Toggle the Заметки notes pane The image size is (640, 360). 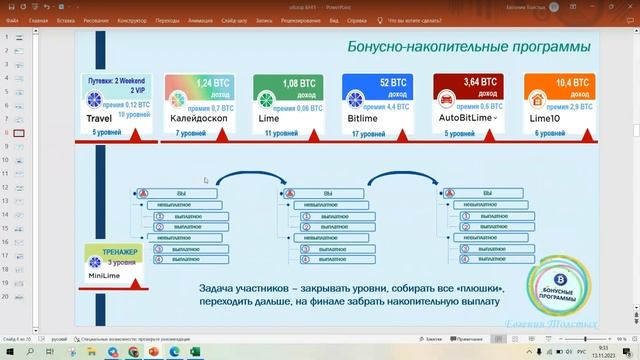[431, 339]
